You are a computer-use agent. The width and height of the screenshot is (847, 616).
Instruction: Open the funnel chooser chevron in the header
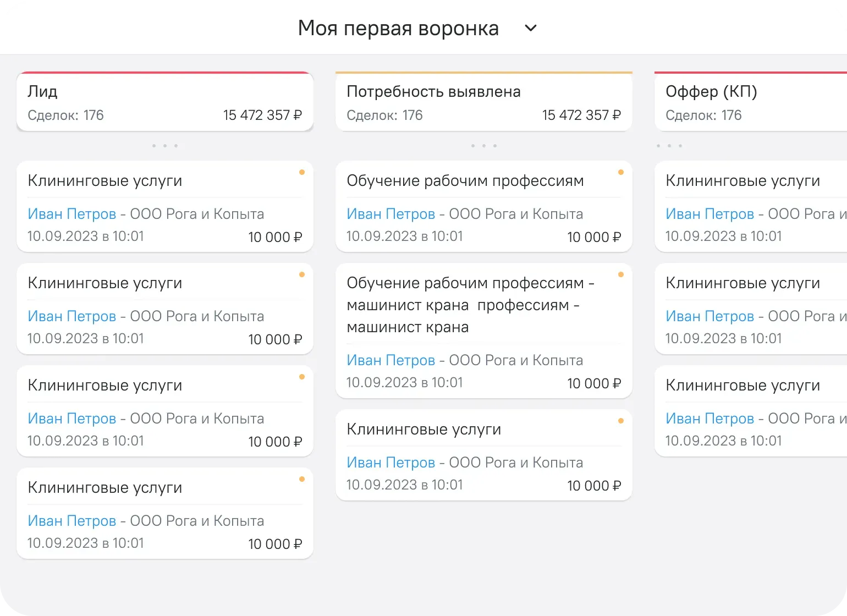(530, 28)
